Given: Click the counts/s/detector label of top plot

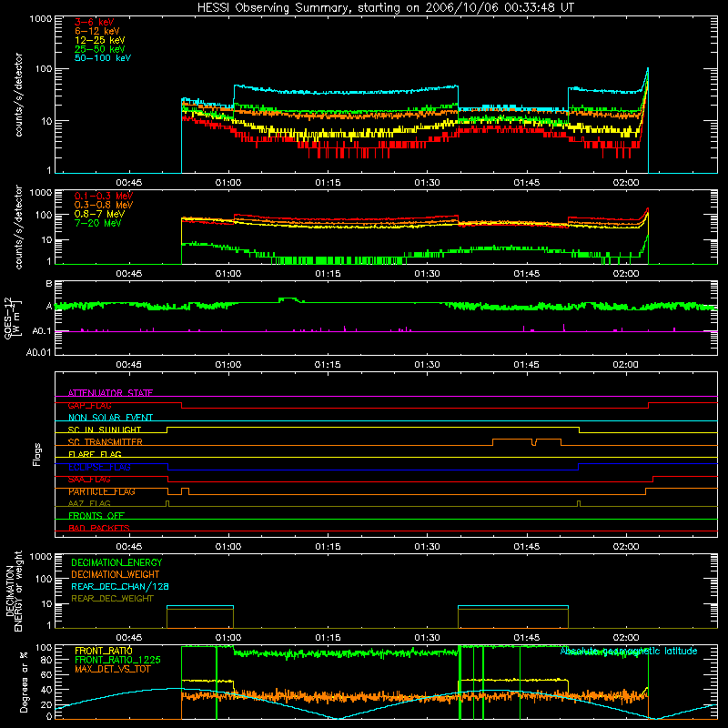Looking at the screenshot, I should coord(18,95).
